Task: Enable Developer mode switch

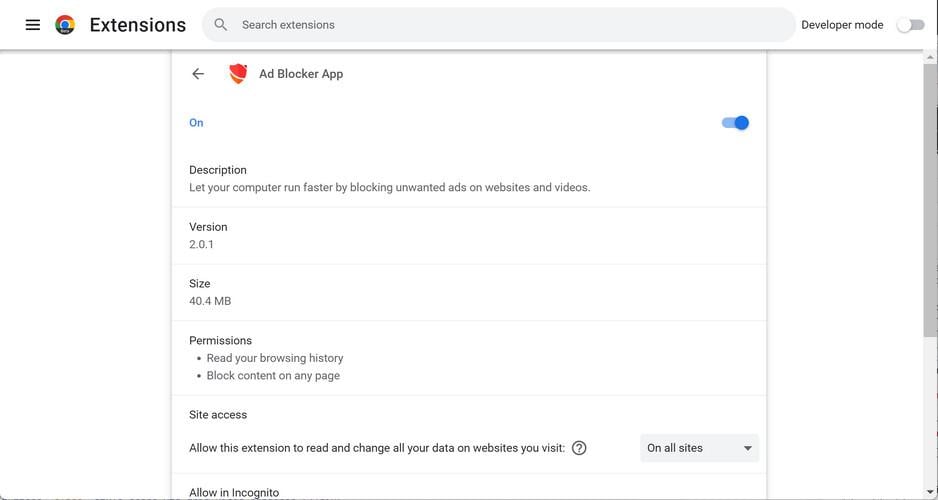Action: pyautogui.click(x=910, y=25)
